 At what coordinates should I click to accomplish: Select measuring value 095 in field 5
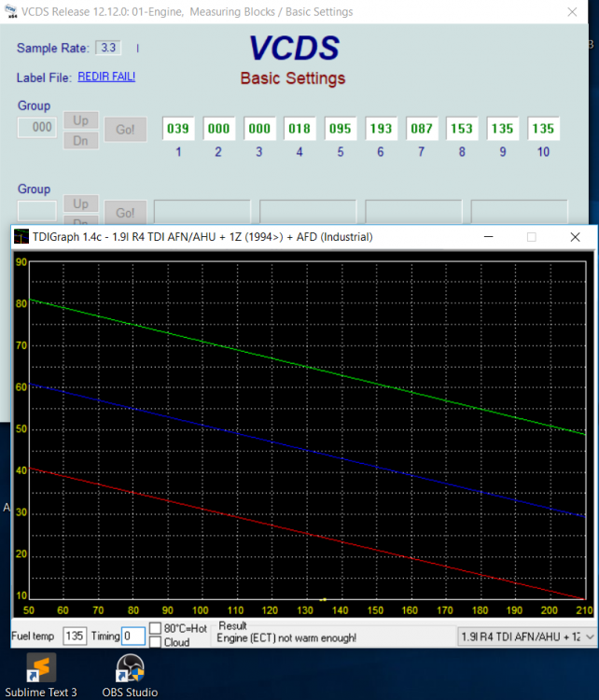341,129
